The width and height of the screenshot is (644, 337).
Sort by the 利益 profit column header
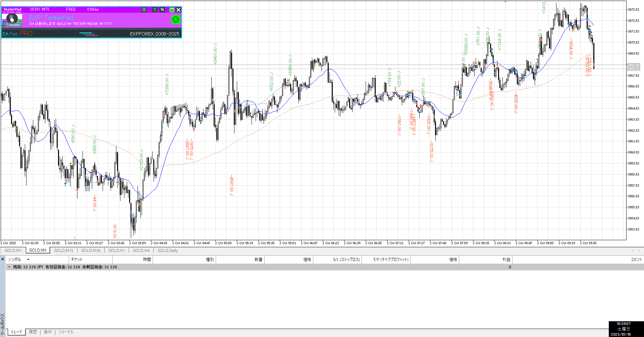coord(506,260)
